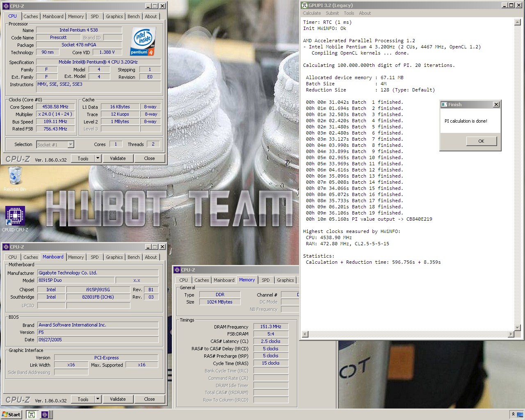This screenshot has width=525, height=420.
Task: Click the Finish dialog title icon
Action: click(444, 105)
